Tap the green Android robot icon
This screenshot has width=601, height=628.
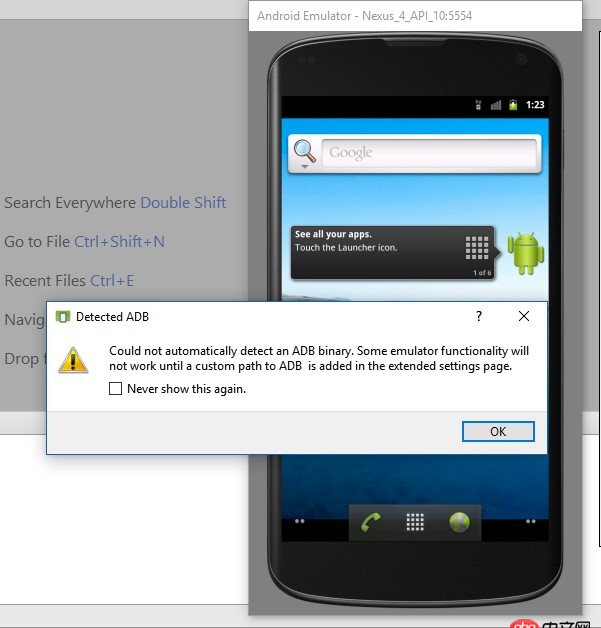click(x=525, y=253)
